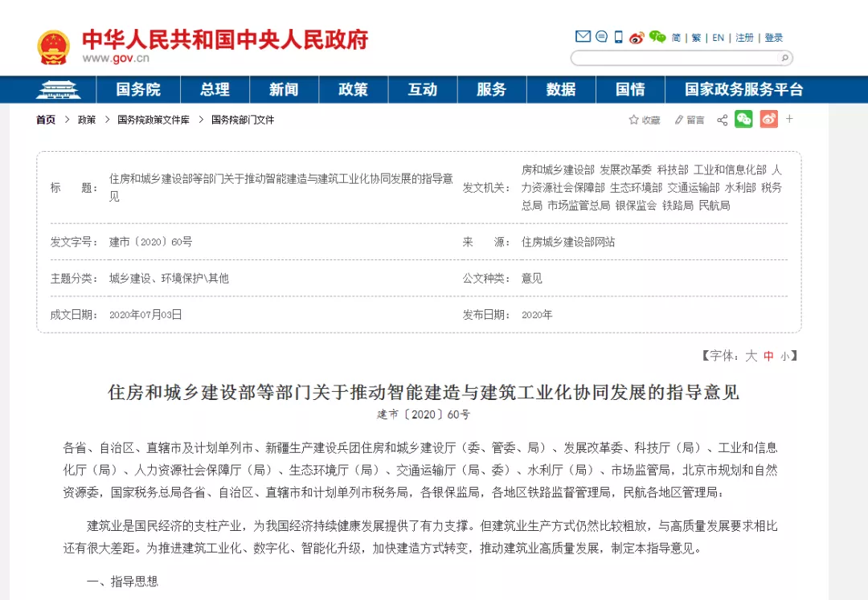This screenshot has width=868, height=600.
Task: Click inside the search input field
Action: pos(675,58)
